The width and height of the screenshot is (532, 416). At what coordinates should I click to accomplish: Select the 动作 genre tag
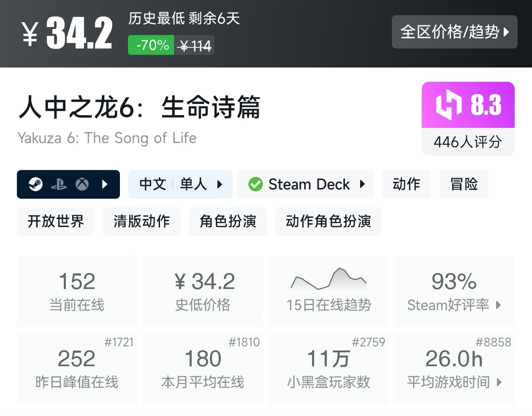(x=406, y=184)
